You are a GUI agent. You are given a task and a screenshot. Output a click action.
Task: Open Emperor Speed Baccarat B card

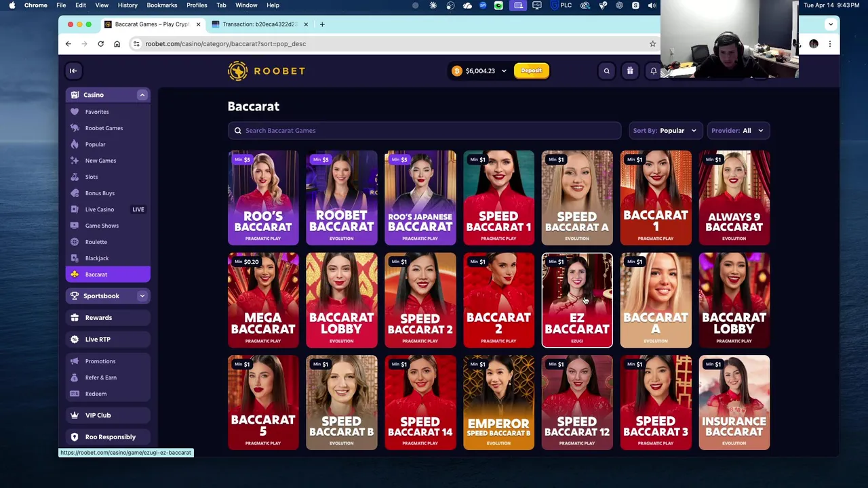(x=499, y=403)
